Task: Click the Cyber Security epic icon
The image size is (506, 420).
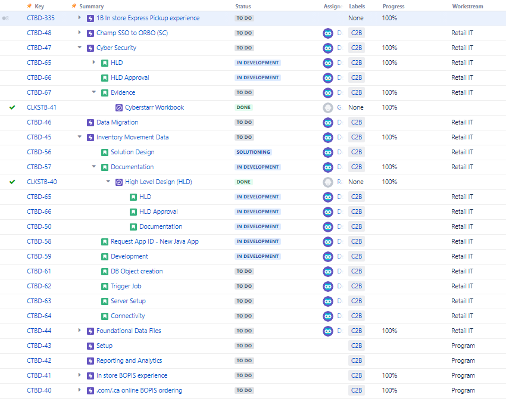Action: (90, 48)
